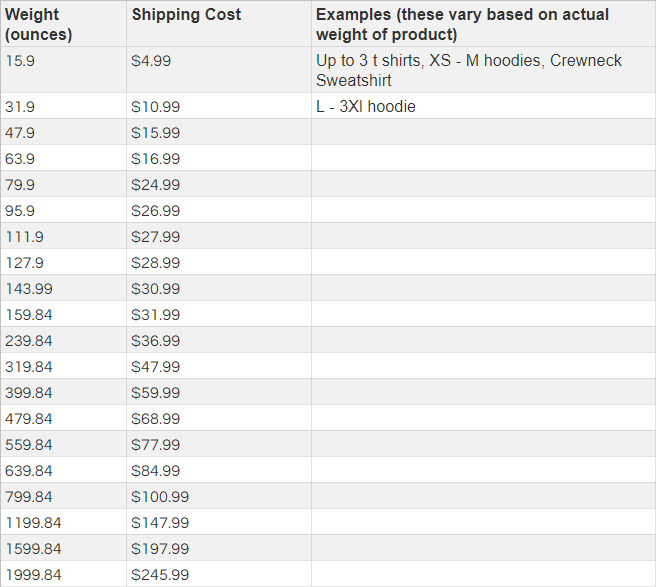This screenshot has width=656, height=587.
Task: Select the Examples column header text
Action: tap(462, 24)
